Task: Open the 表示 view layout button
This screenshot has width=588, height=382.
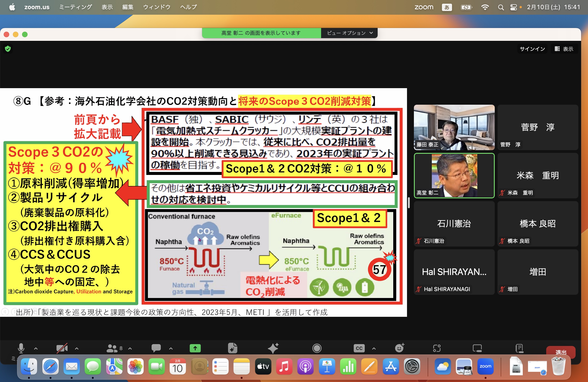Action: [x=564, y=49]
